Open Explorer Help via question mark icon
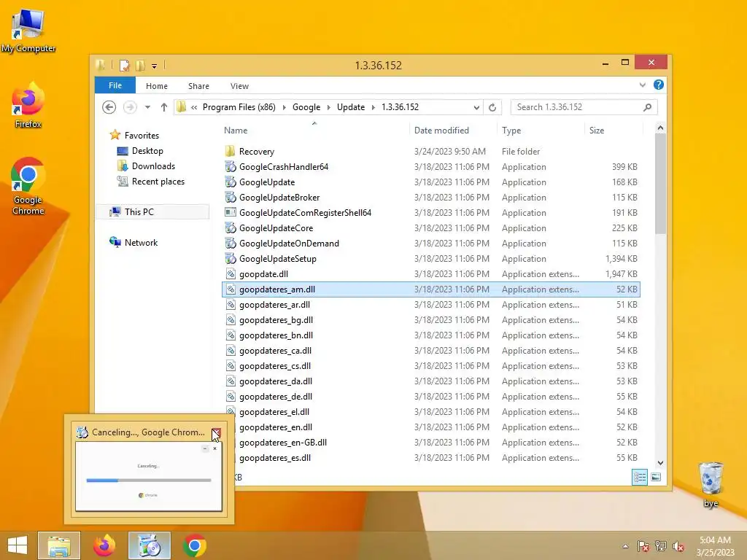747x560 pixels. tap(659, 85)
